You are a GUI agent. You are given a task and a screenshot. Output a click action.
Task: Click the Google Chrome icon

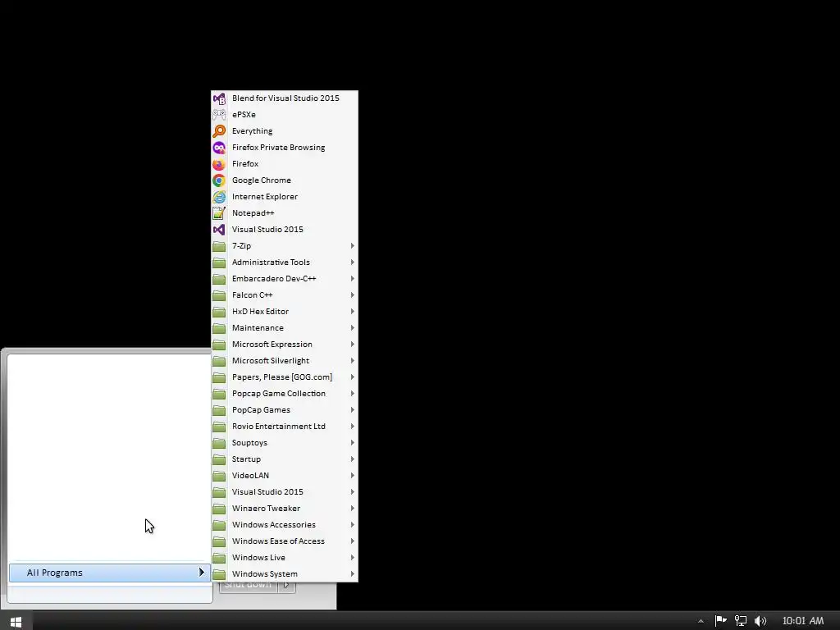219,180
